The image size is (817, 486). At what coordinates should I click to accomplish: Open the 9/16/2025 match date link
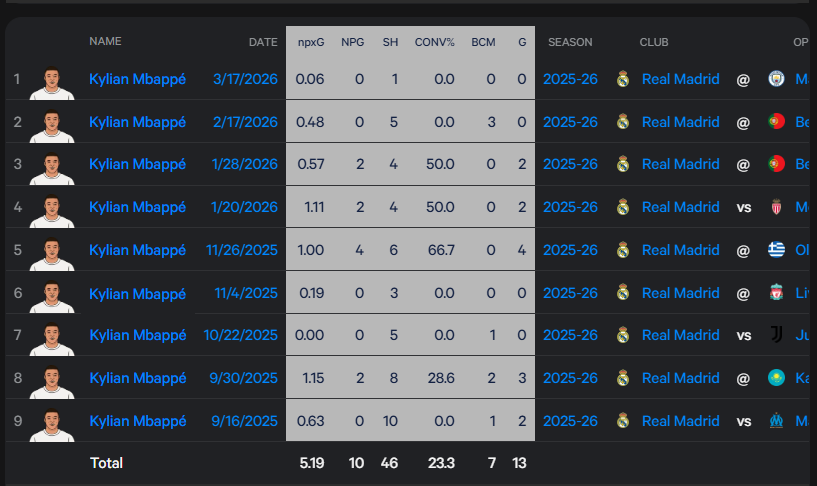coord(244,421)
